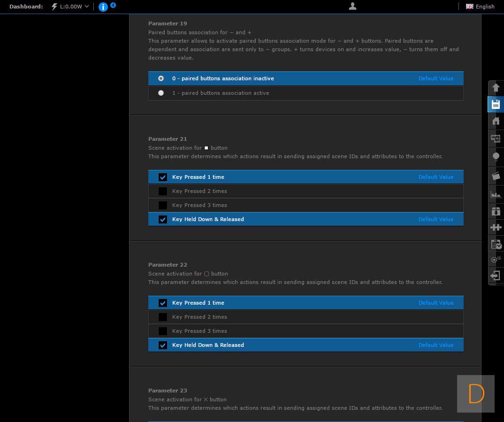Select radio 1 - paired buttons association active

(x=161, y=93)
